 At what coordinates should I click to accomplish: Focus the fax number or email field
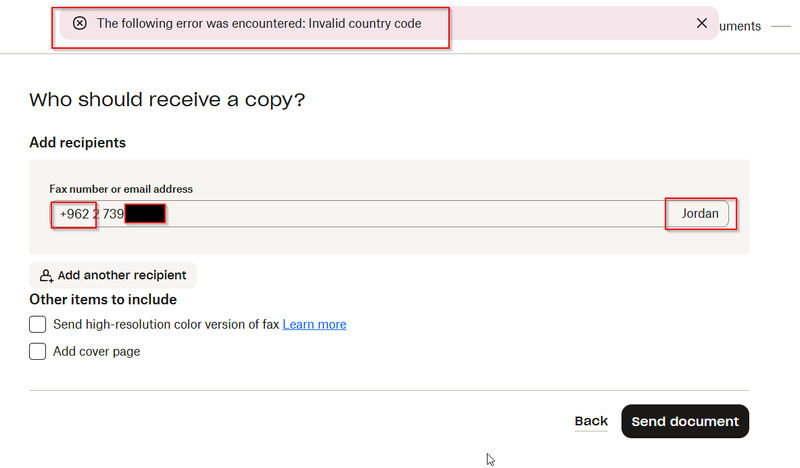[x=400, y=214]
